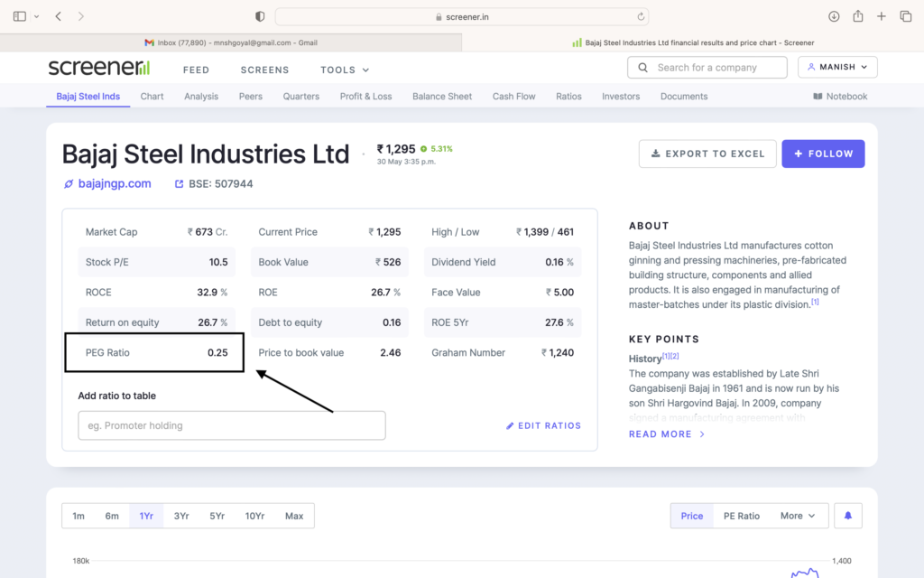The height and width of the screenshot is (578, 924).
Task: Click the Graham Number value 1,240
Action: [558, 353]
